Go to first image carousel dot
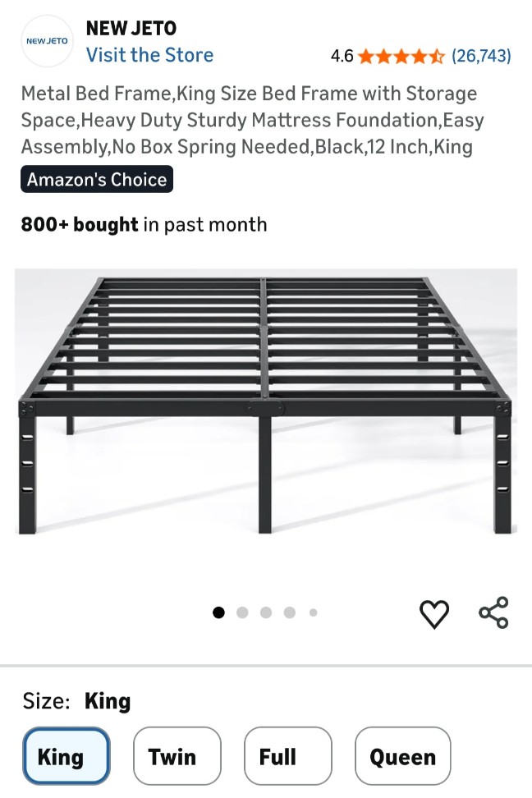This screenshot has height=798, width=532. [x=218, y=612]
